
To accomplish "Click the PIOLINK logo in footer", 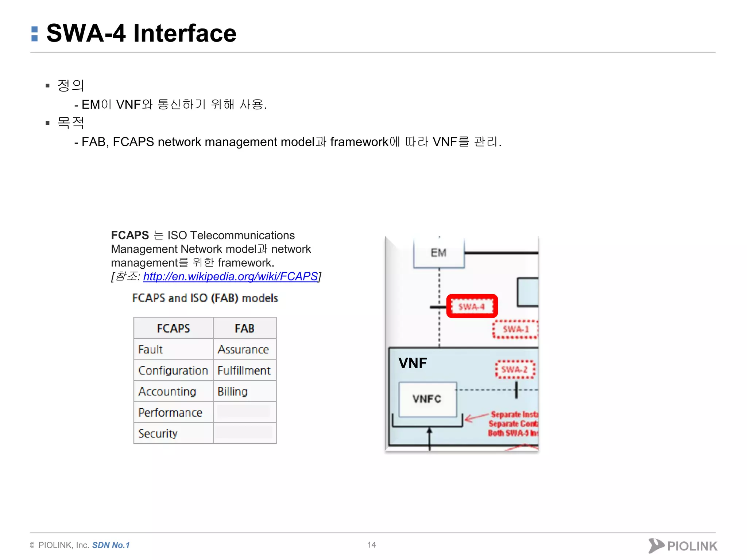I will point(682,546).
